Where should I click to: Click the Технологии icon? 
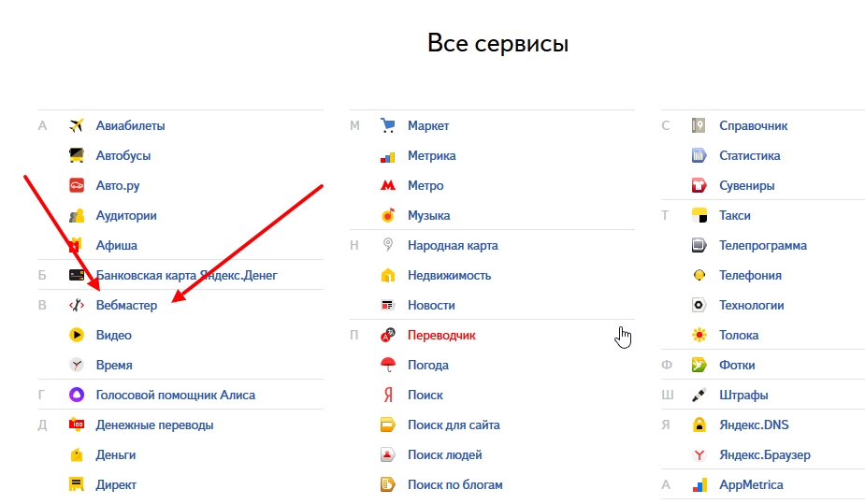pyautogui.click(x=699, y=305)
